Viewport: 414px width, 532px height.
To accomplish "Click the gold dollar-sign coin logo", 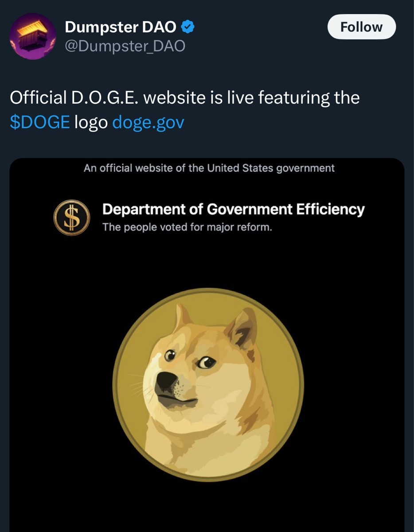I will click(x=72, y=217).
